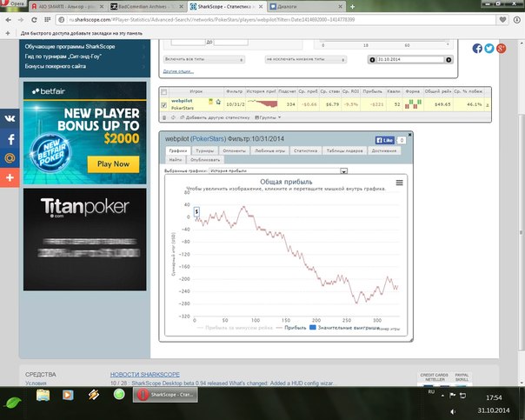Click the yellow note icon next to webpilot
This screenshot has width=525, height=420.
pos(210,101)
